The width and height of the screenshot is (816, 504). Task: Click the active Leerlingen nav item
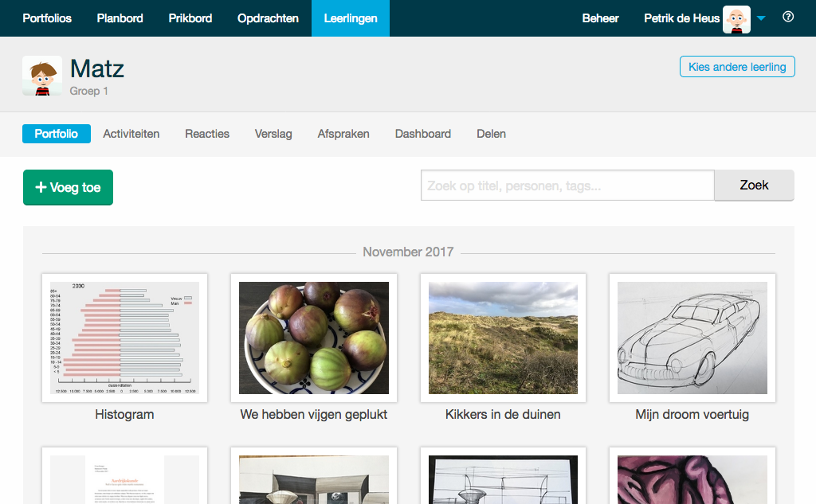coord(351,18)
